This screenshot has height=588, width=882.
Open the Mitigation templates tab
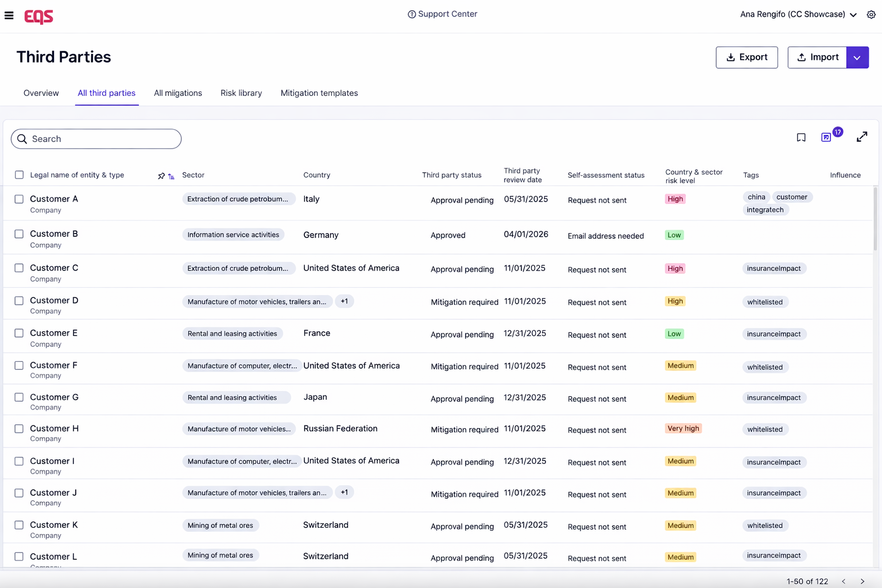click(x=319, y=93)
